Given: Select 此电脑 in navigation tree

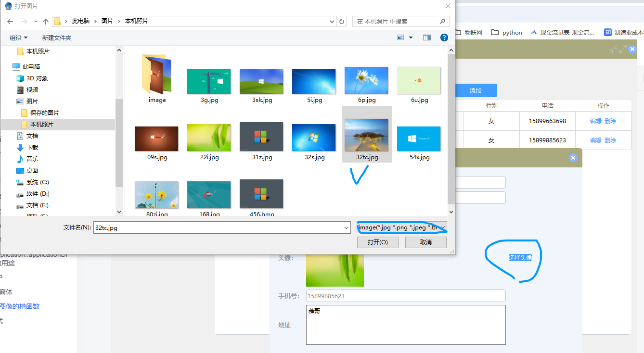Looking at the screenshot, I should 26,67.
